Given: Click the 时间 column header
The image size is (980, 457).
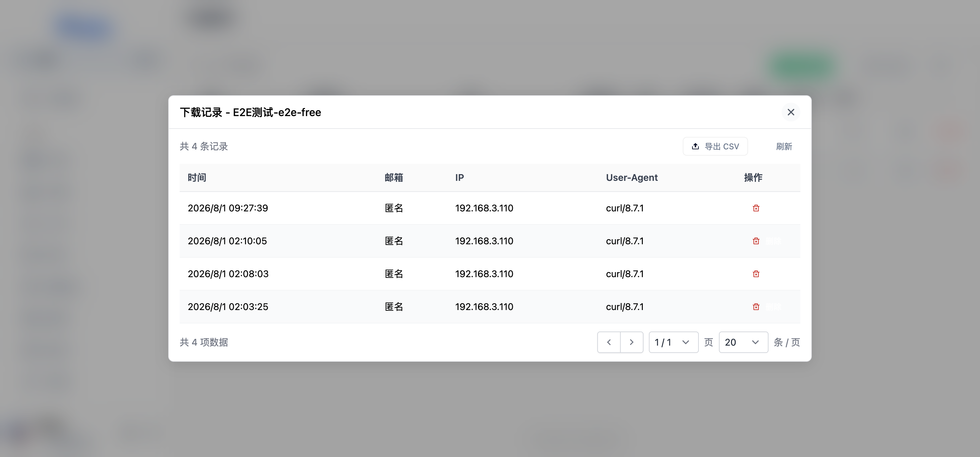Looking at the screenshot, I should tap(197, 177).
